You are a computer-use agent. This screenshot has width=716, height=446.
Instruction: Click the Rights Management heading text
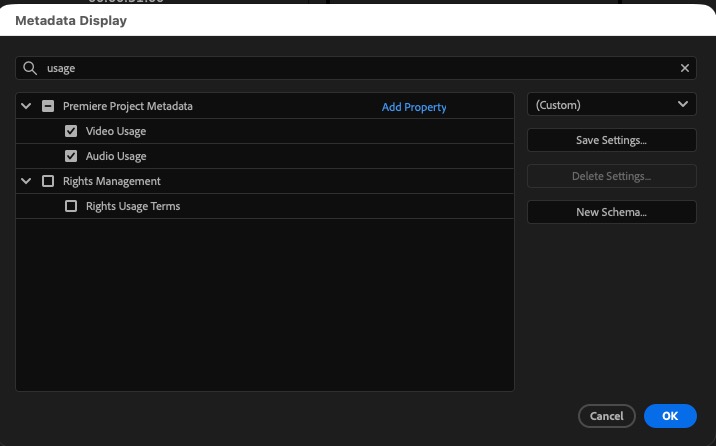(112, 181)
